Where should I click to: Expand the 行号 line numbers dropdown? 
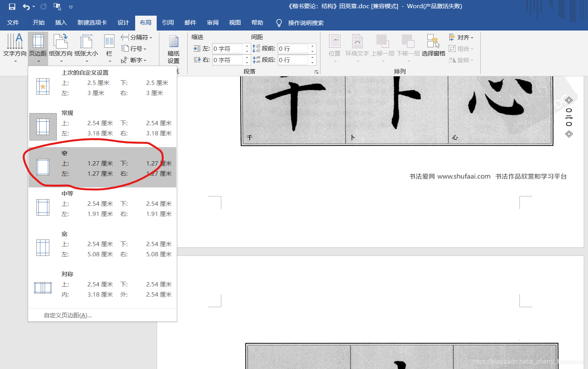(134, 49)
